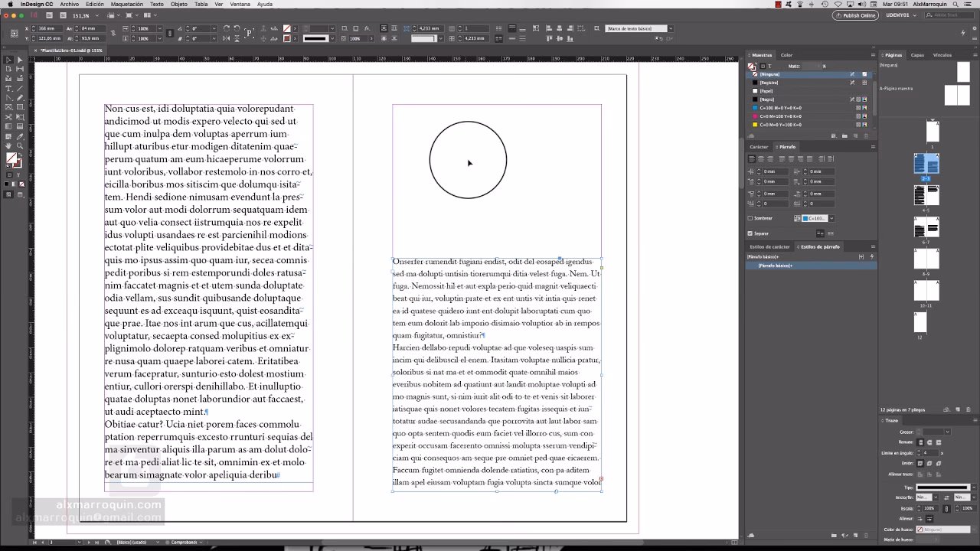Select the Selection tool
980x551 pixels.
coord(8,60)
